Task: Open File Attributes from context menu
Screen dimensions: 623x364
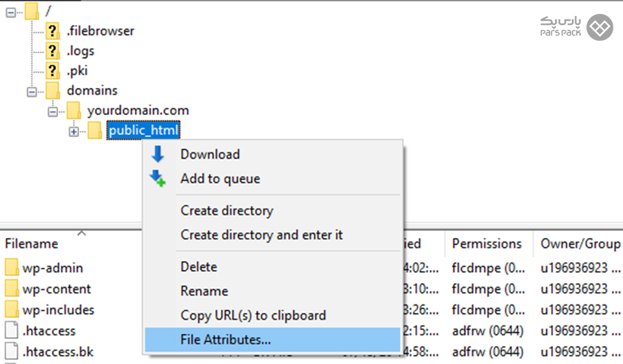Action: pos(225,340)
